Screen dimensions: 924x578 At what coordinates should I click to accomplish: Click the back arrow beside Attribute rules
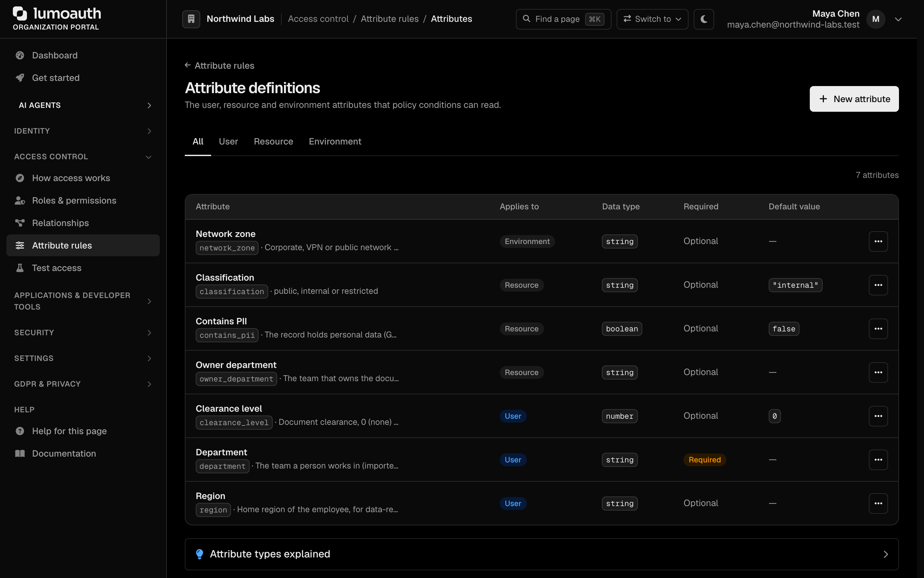coord(187,66)
